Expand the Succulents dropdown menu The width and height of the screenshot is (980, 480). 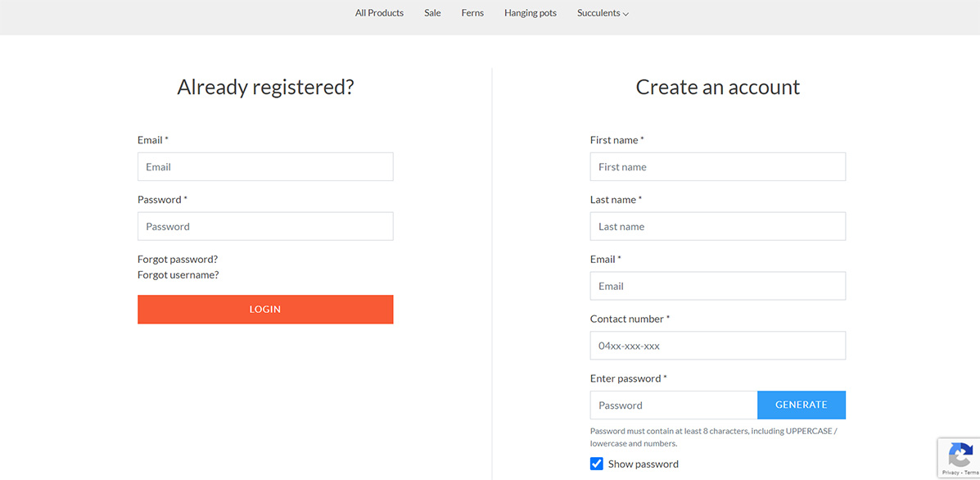point(603,13)
